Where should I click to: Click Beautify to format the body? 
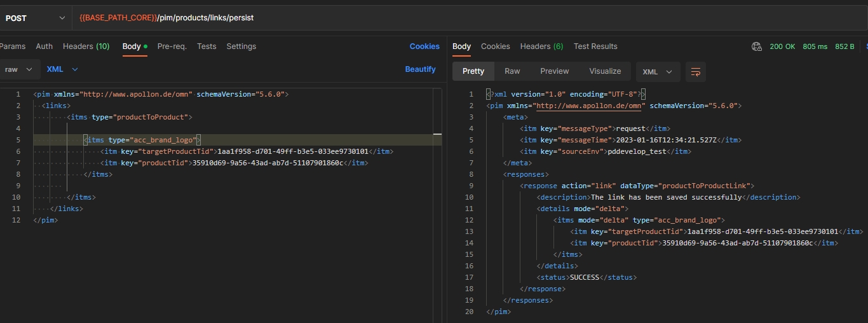pyautogui.click(x=420, y=69)
